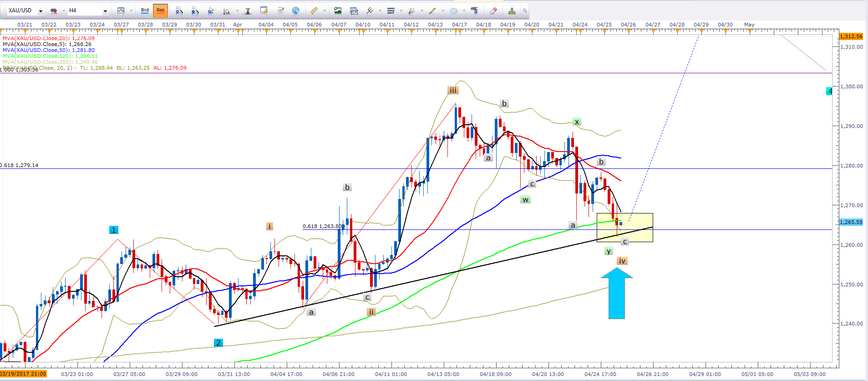Click the current price tag 1,265.55
This screenshot has height=381, width=868.
(x=850, y=222)
